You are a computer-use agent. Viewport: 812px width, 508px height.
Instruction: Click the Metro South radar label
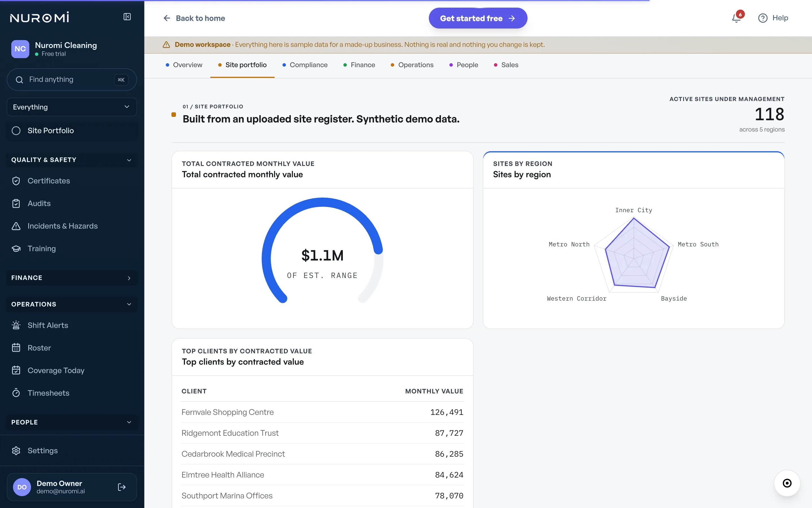pyautogui.click(x=698, y=244)
